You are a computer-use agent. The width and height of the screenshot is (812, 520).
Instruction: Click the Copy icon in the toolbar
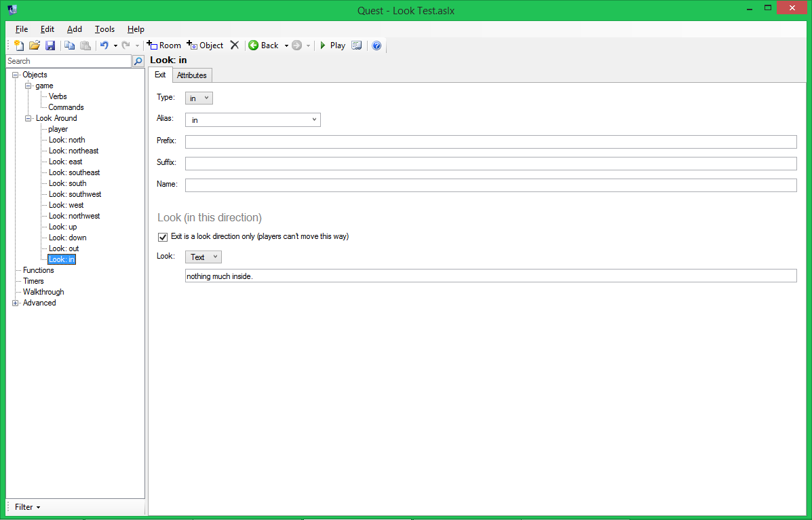click(69, 45)
